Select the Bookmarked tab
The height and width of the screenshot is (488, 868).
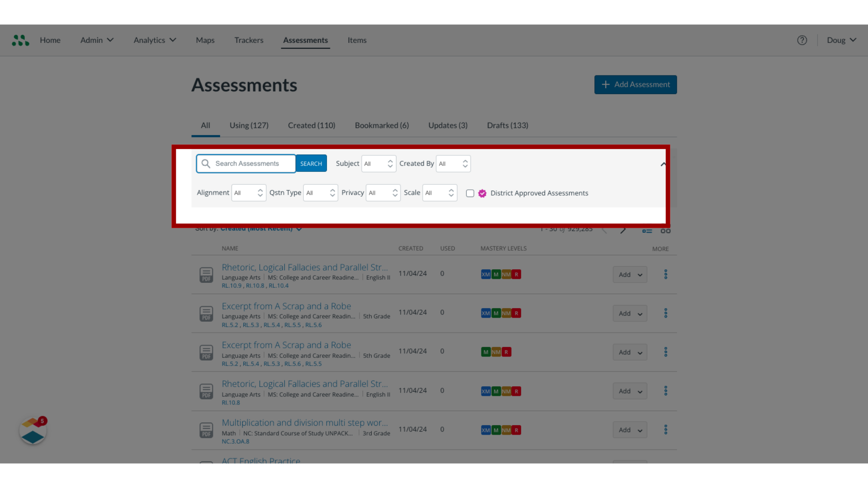click(x=382, y=125)
